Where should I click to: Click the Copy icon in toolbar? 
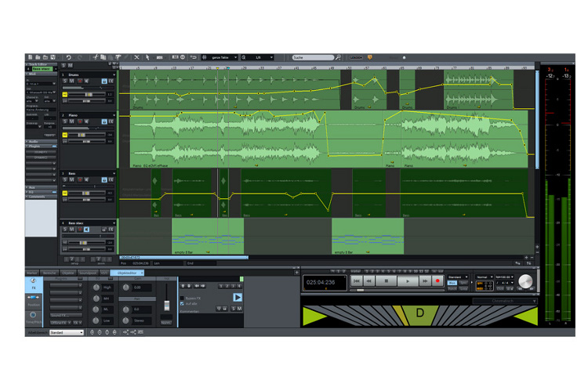(x=103, y=57)
